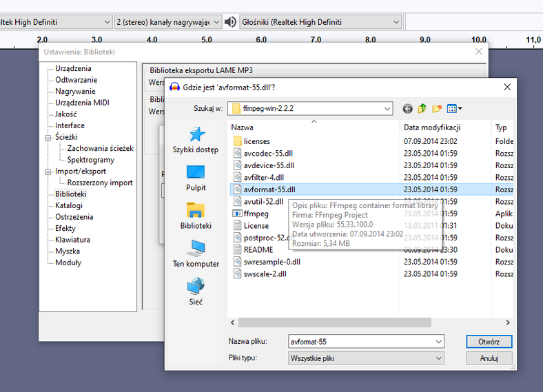Open Szybki dostęp in places sidebar
This screenshot has width=543, height=392.
pyautogui.click(x=196, y=140)
